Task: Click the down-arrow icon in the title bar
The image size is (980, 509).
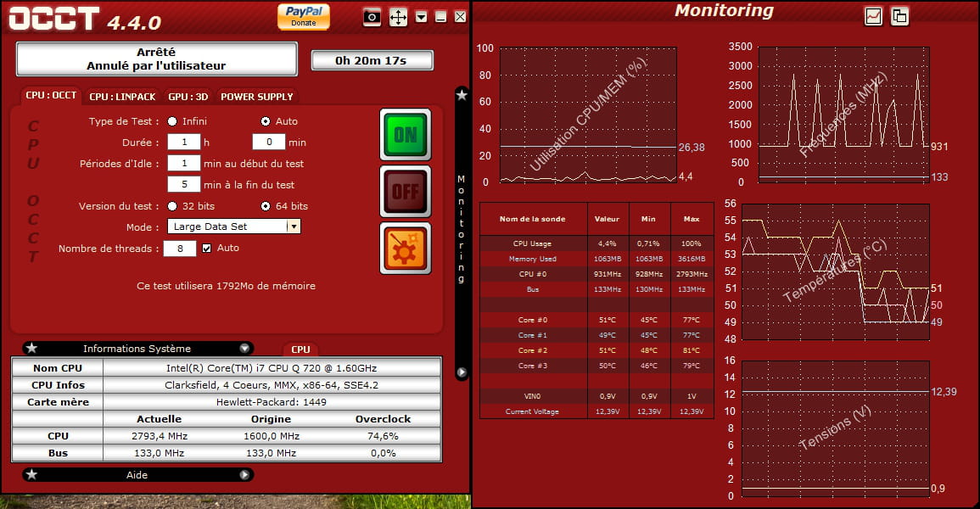Action: click(x=421, y=17)
